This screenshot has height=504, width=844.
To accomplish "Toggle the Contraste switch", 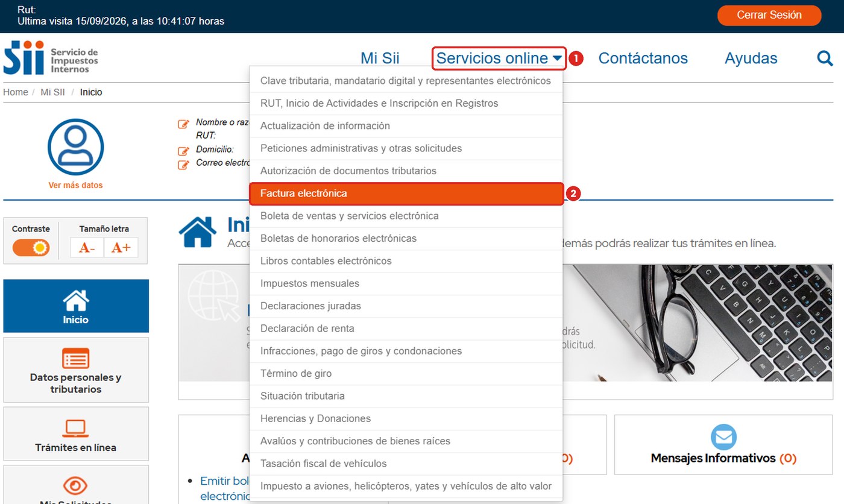I will pyautogui.click(x=31, y=247).
